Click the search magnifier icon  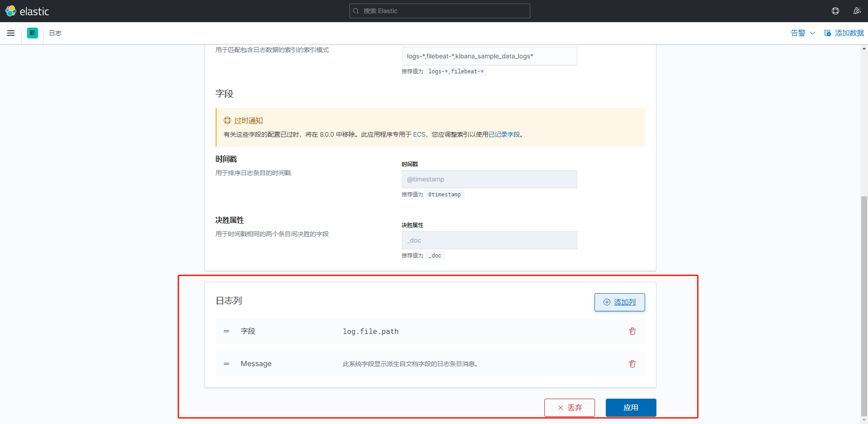coord(356,11)
